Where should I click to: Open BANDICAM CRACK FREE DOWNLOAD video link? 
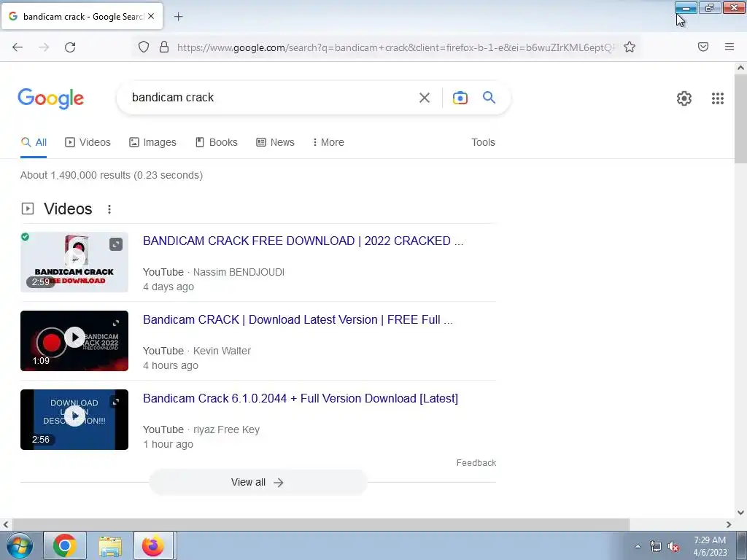point(303,241)
